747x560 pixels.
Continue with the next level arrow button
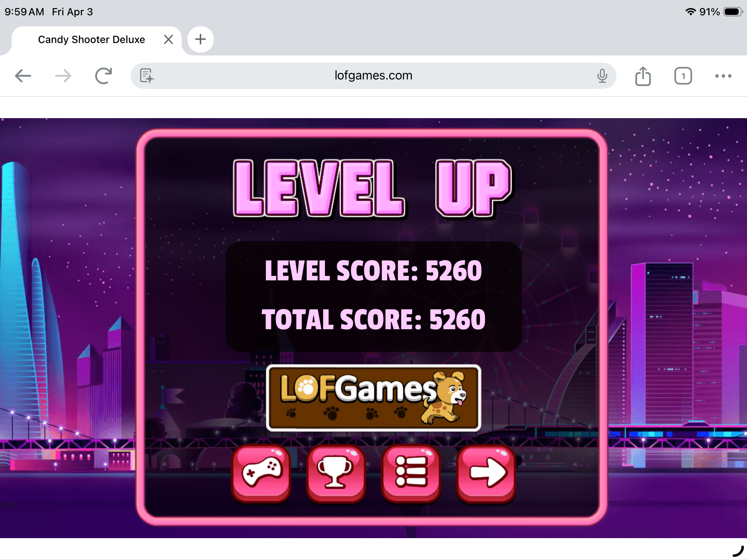pos(486,472)
